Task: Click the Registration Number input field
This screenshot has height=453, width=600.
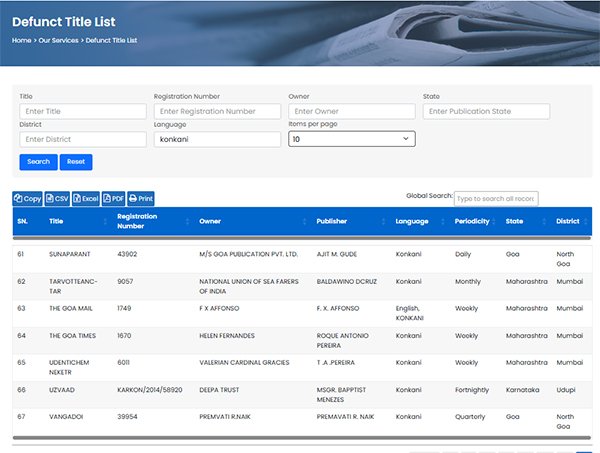Action: [x=217, y=112]
